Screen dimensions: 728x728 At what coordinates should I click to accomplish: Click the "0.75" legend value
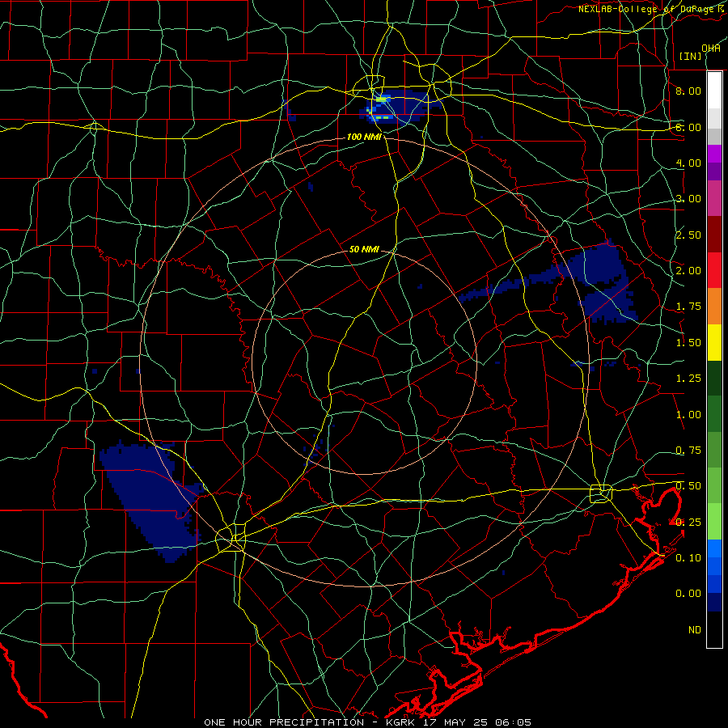[688, 451]
